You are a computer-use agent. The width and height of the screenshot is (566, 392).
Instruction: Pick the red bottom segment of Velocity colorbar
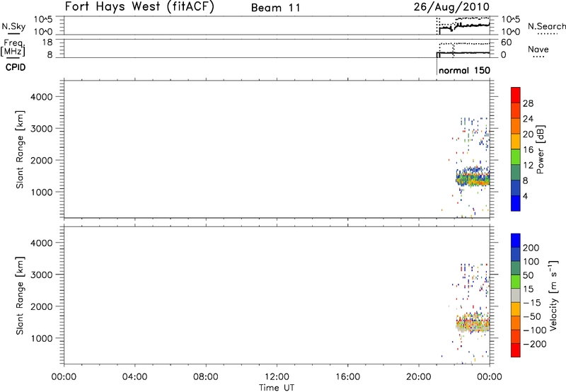pyautogui.click(x=516, y=350)
